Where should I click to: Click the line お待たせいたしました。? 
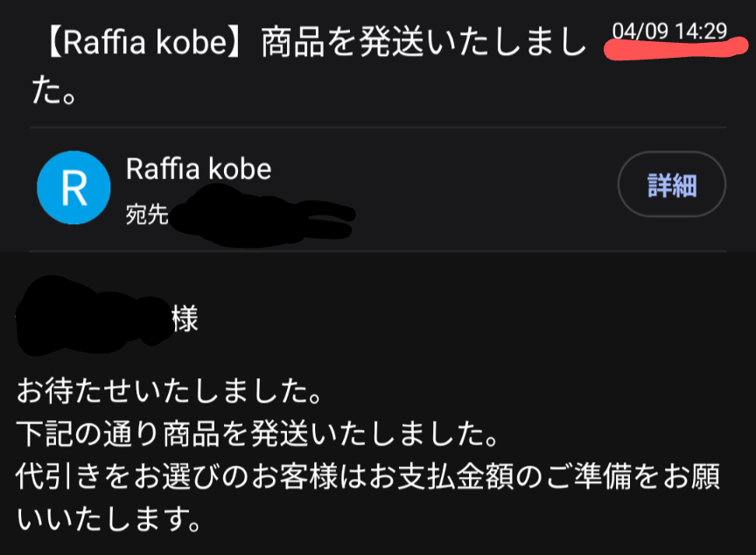[170, 390]
